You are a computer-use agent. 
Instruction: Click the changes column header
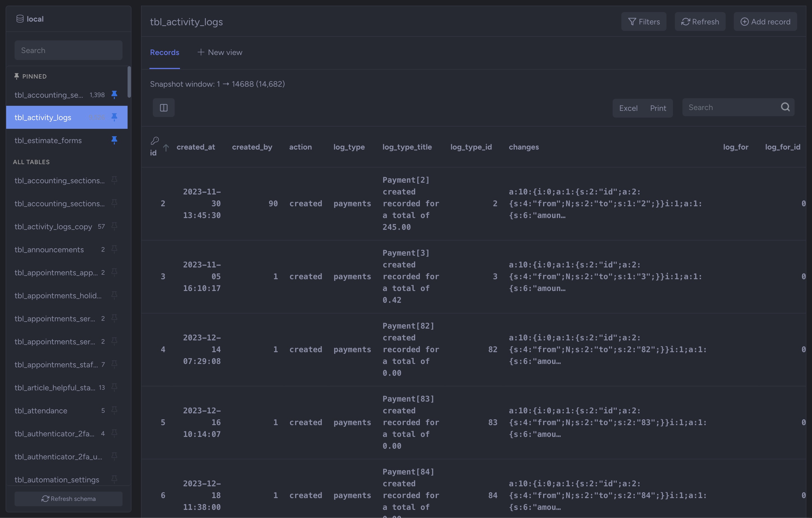(524, 147)
